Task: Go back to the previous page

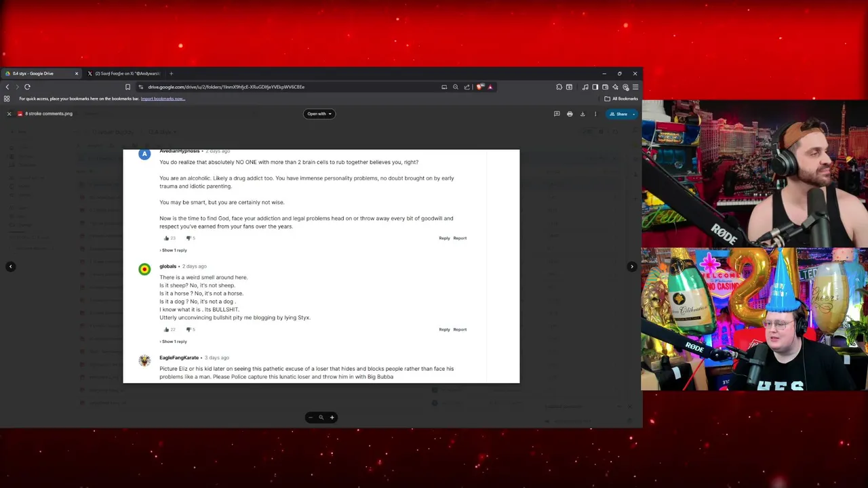Action: [7, 87]
